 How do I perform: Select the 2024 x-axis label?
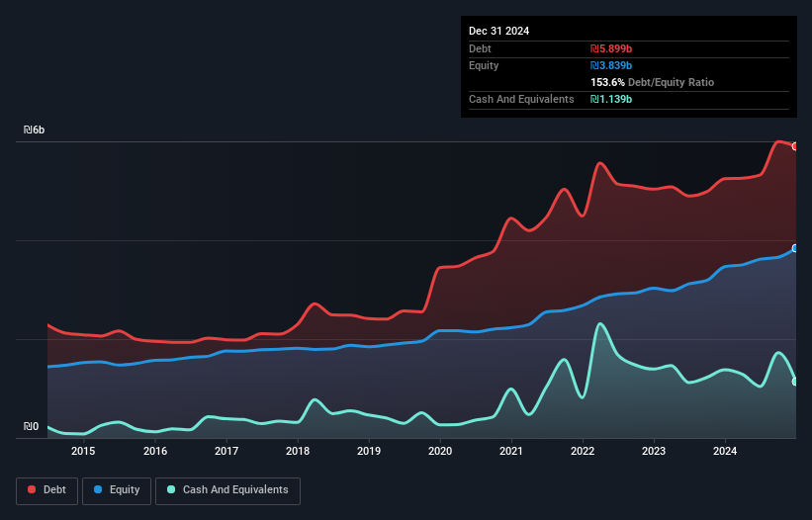coord(725,451)
